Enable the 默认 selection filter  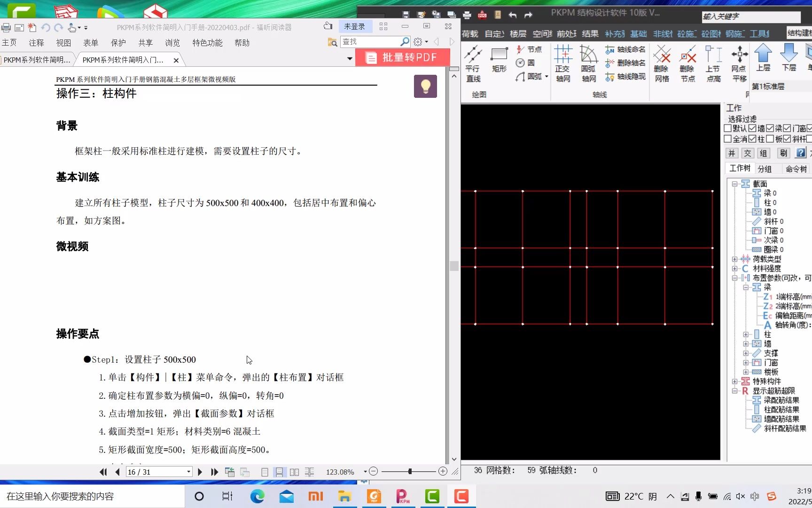point(727,128)
